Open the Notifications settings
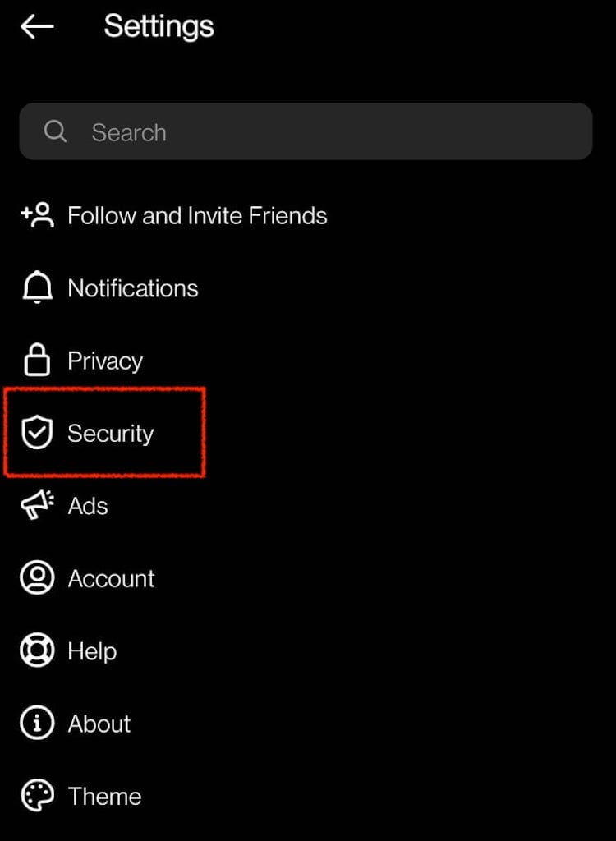Image resolution: width=616 pixels, height=841 pixels. tap(133, 288)
